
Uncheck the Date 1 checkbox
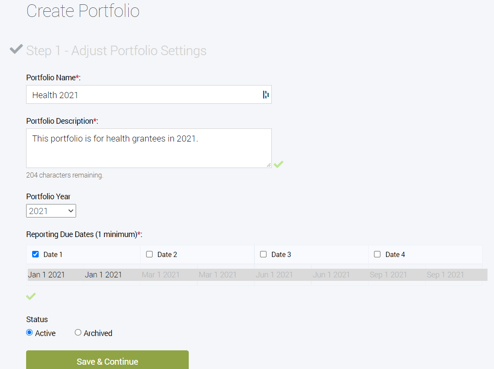pyautogui.click(x=35, y=254)
